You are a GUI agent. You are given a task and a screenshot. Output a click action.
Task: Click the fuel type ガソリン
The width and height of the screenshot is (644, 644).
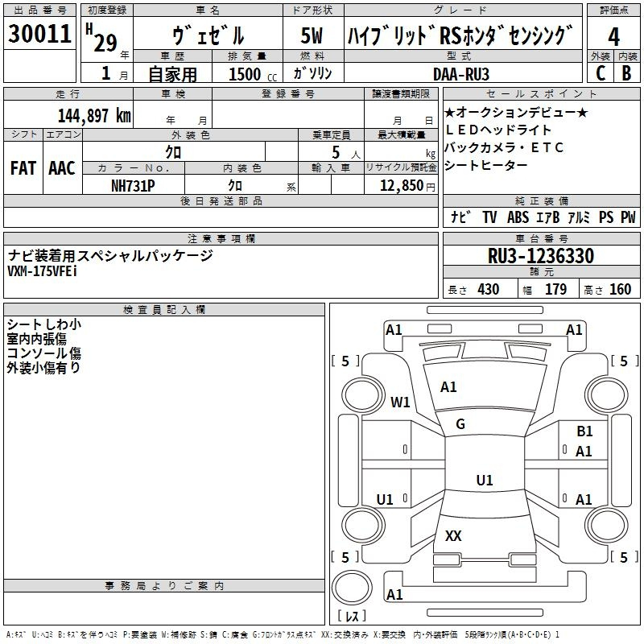(x=312, y=73)
